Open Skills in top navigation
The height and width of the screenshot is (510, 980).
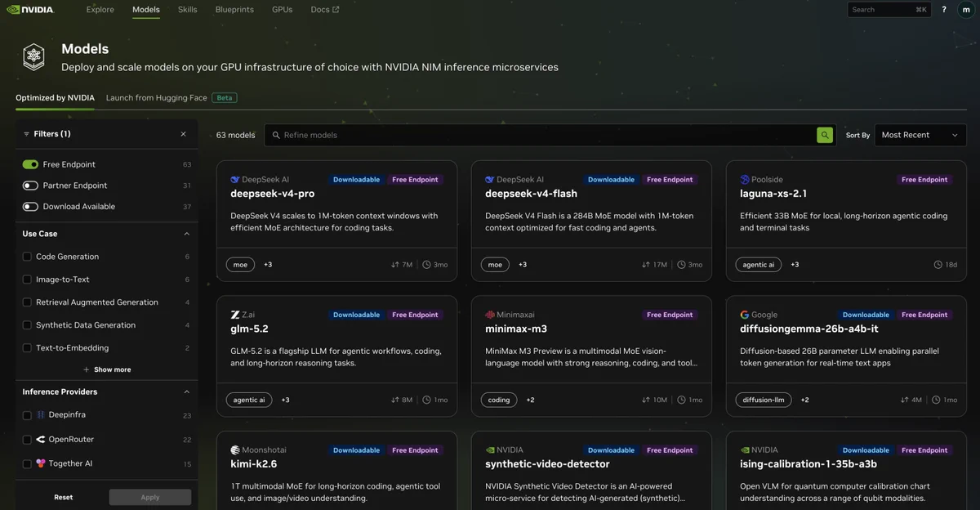point(188,10)
